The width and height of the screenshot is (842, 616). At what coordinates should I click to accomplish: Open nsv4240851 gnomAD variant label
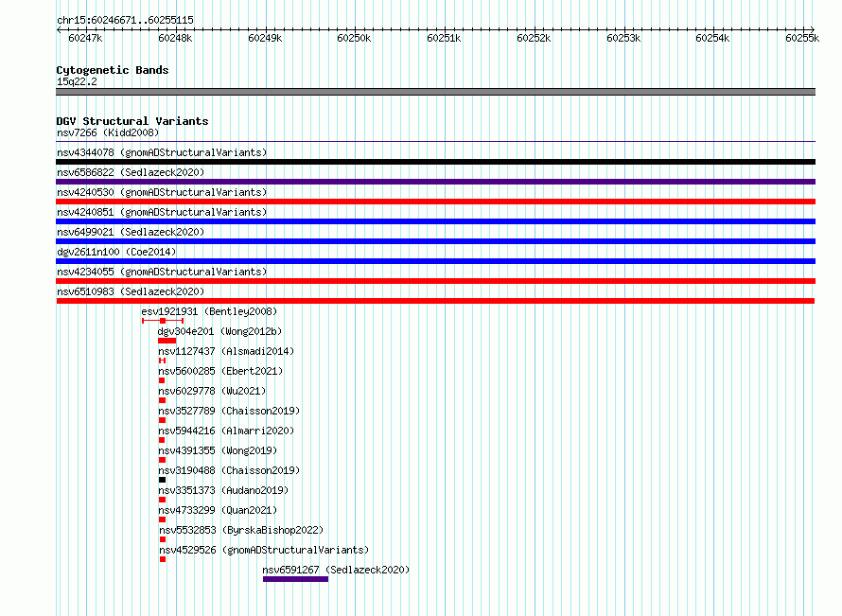click(162, 212)
